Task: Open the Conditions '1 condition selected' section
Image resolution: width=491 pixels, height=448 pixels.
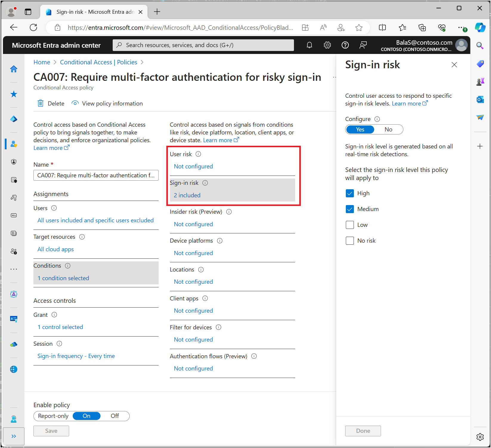Action: point(63,278)
